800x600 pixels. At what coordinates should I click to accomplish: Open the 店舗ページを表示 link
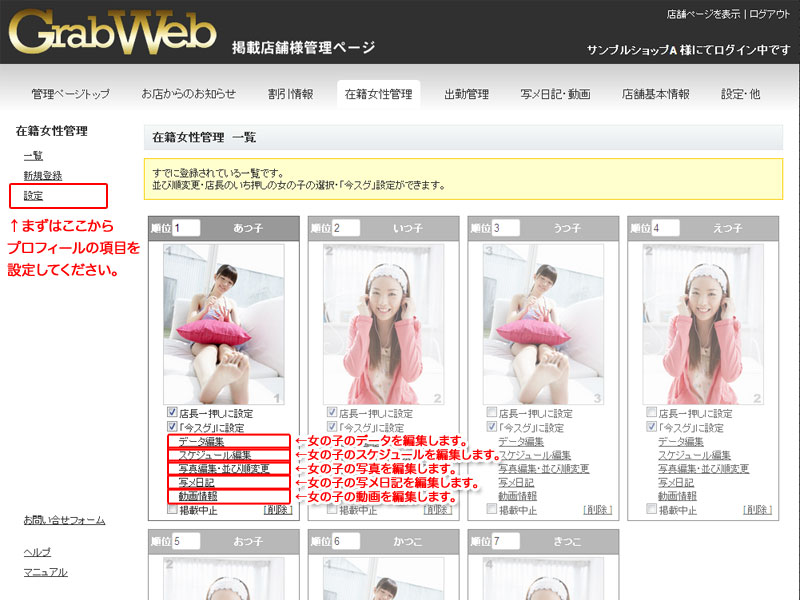point(703,14)
